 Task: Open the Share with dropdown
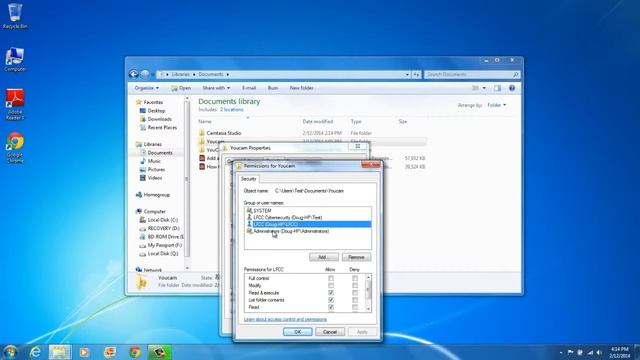coord(216,88)
